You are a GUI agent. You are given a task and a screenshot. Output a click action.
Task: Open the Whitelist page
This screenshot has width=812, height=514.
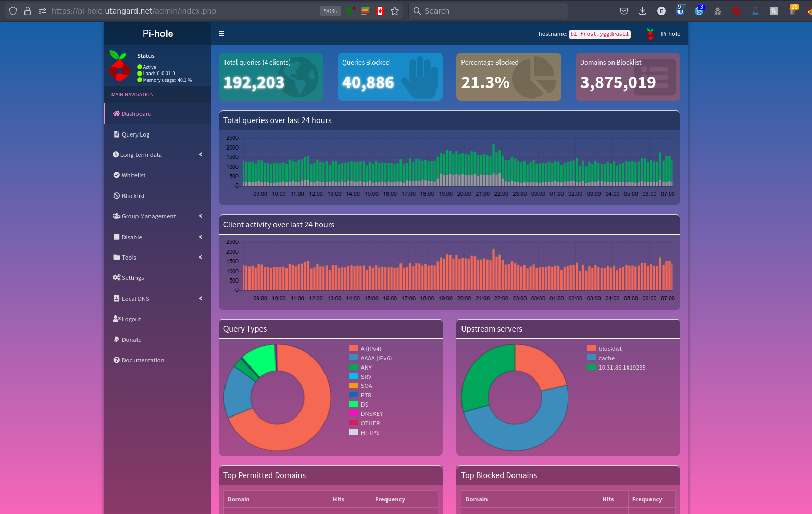133,175
